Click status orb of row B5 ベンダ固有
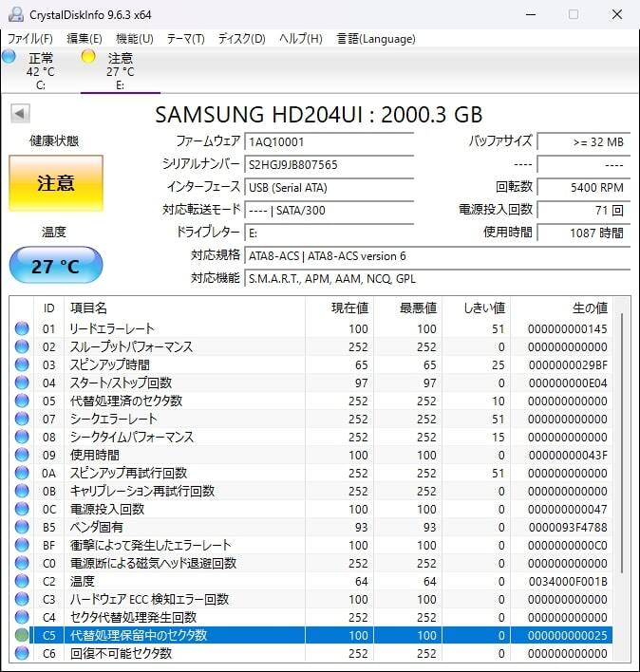 coord(22,527)
